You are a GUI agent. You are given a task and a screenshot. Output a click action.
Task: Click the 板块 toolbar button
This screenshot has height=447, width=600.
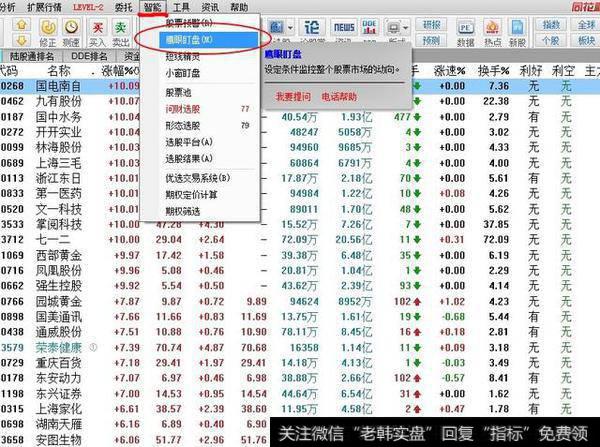point(586,40)
